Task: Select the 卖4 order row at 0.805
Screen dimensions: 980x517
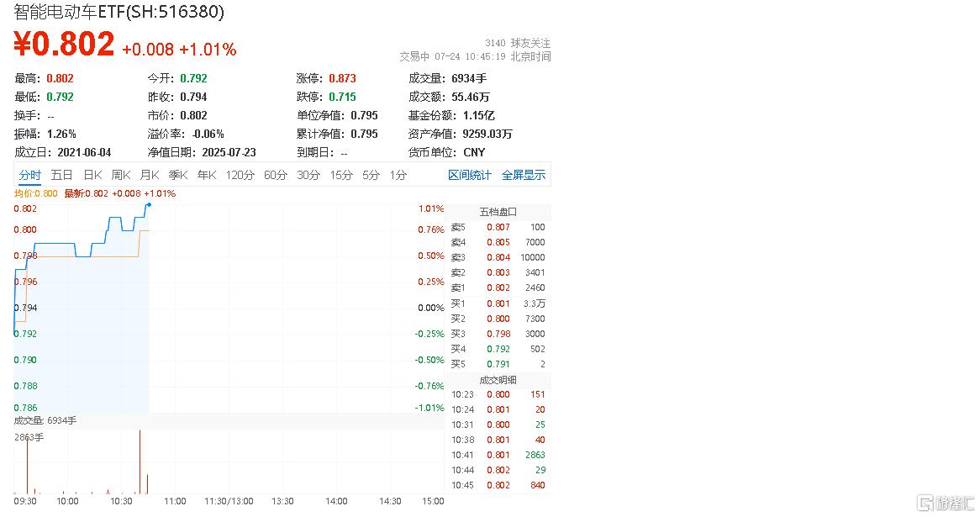Action: pyautogui.click(x=498, y=242)
